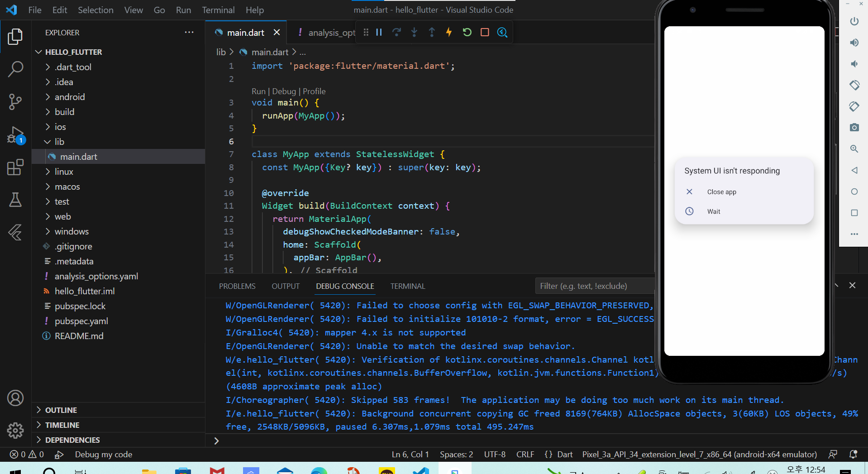Click Close app in emulator dialog
Screen dimensions: 868x474
coord(744,192)
